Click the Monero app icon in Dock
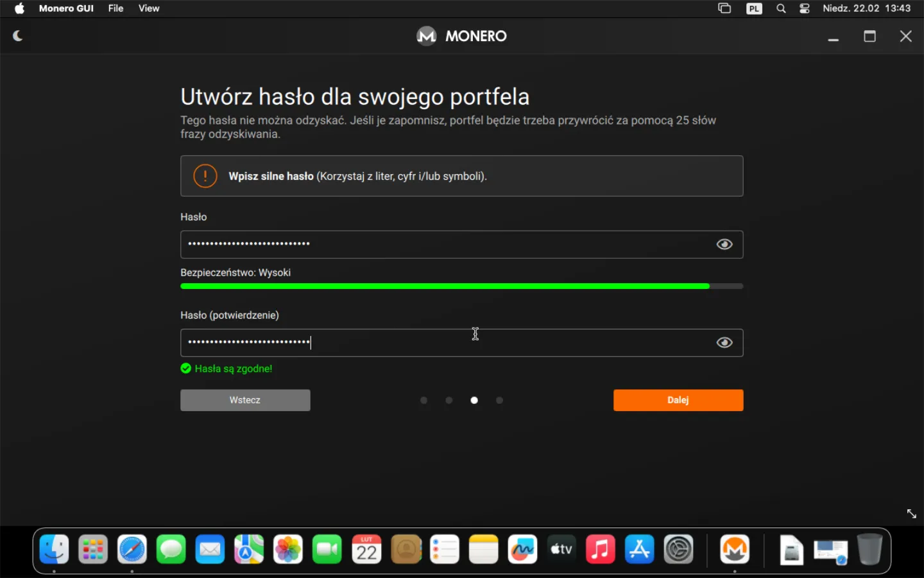The image size is (924, 578). pyautogui.click(x=735, y=550)
